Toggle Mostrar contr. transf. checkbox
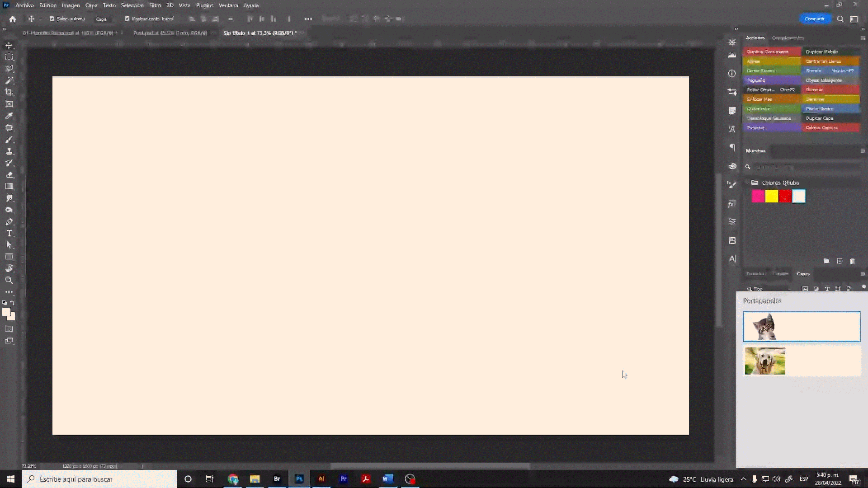Image resolution: width=868 pixels, height=488 pixels. pos(127,19)
